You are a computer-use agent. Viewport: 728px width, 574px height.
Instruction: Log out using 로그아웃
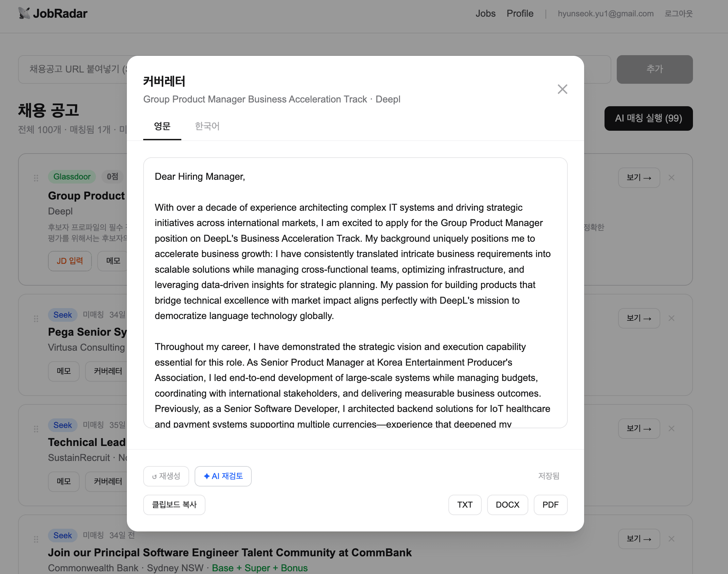pyautogui.click(x=679, y=14)
